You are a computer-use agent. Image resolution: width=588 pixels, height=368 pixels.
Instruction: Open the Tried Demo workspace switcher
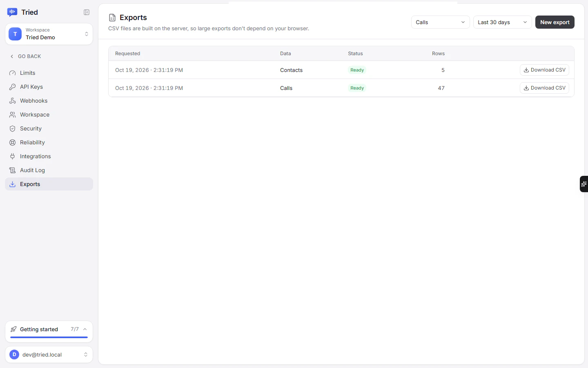pyautogui.click(x=49, y=34)
